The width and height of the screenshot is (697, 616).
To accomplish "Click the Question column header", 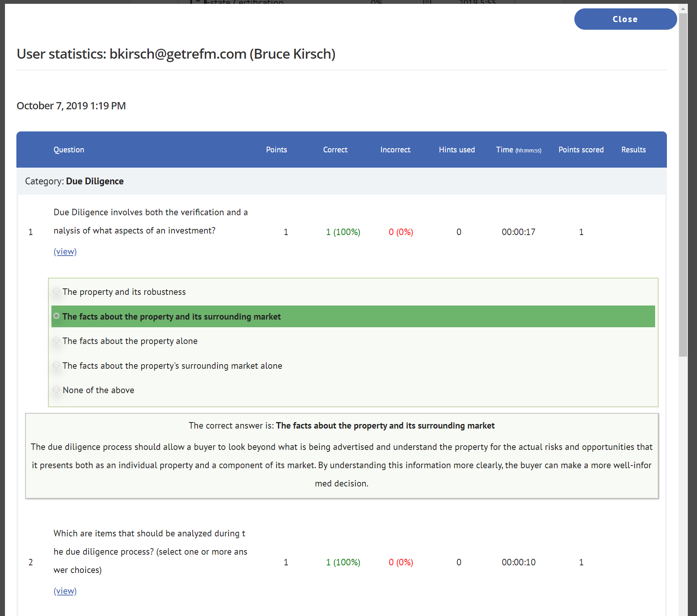I will pyautogui.click(x=69, y=150).
